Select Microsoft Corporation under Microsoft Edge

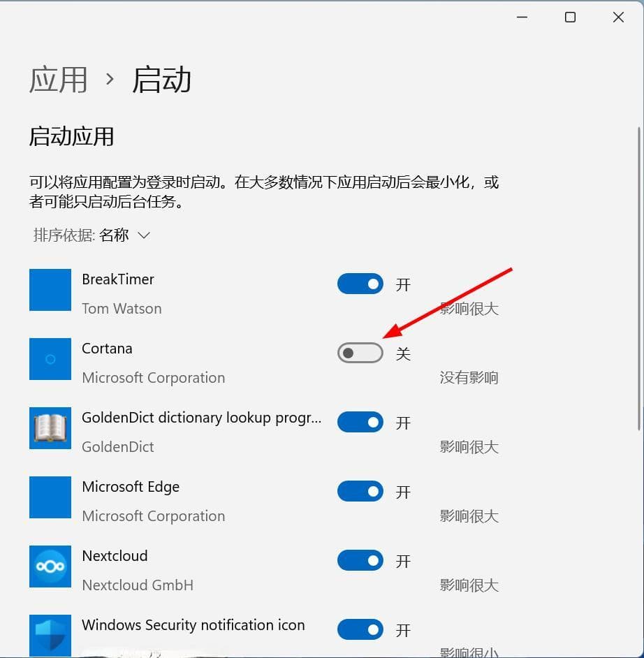[x=154, y=516]
